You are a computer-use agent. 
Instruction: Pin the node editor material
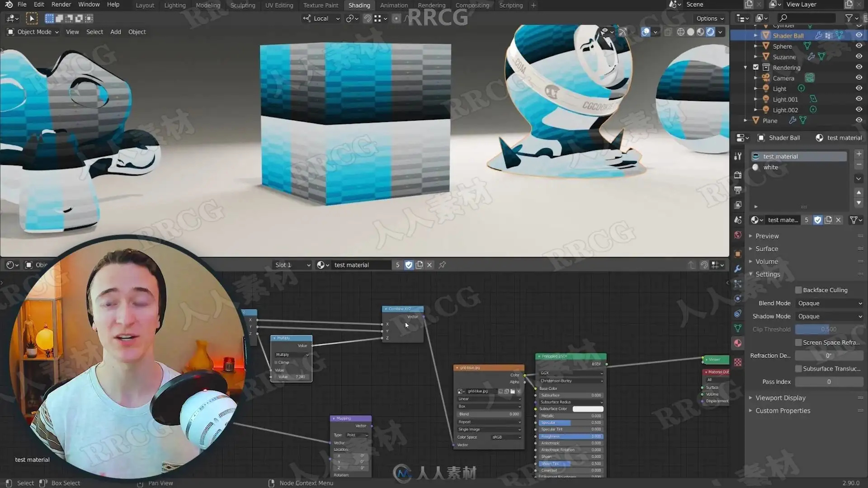pyautogui.click(x=442, y=265)
